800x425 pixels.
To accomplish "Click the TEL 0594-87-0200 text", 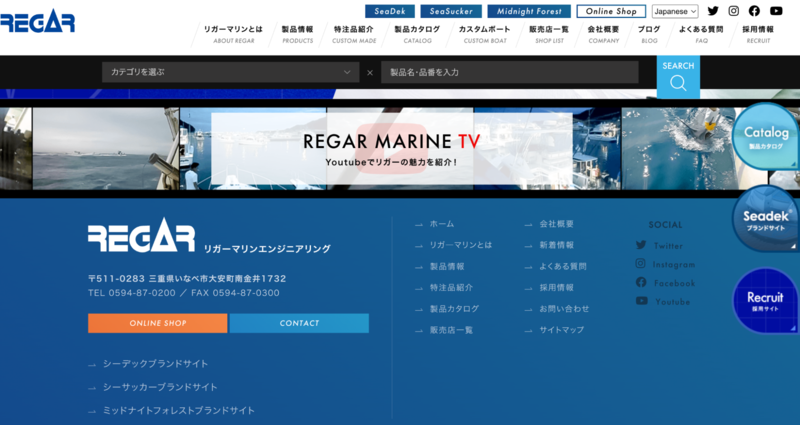I will (x=132, y=293).
